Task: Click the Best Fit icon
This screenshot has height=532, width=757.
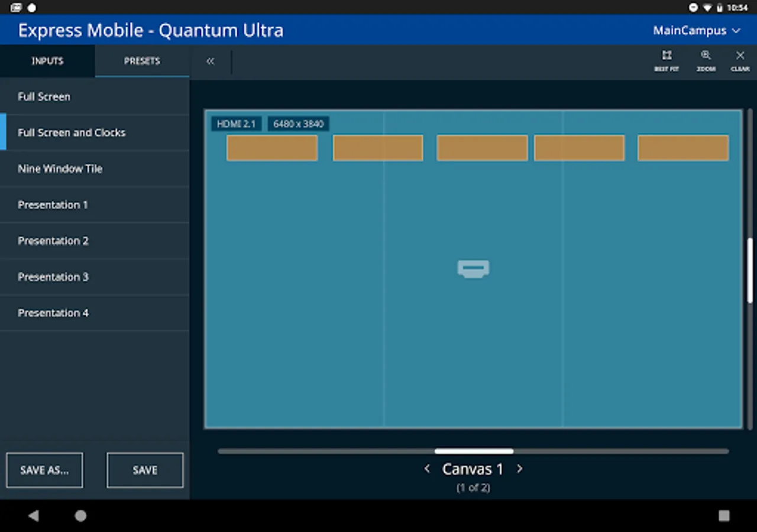Action: 667,56
